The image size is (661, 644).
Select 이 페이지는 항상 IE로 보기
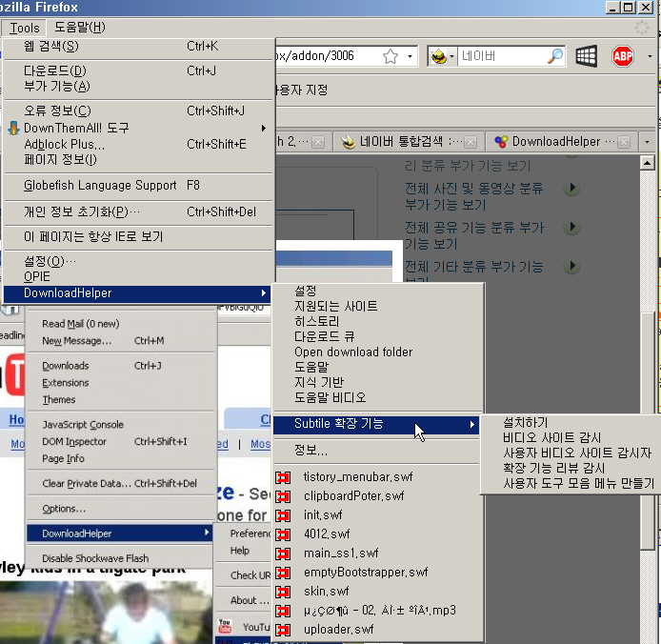[x=139, y=236]
